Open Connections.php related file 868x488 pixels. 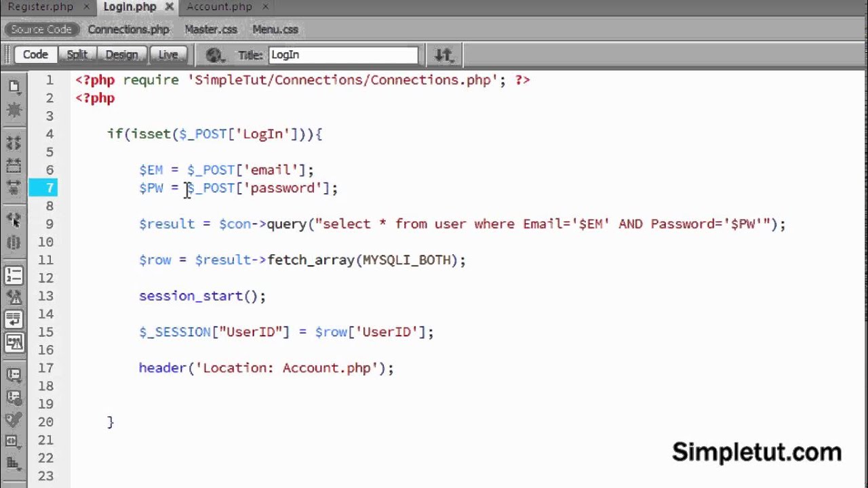tap(128, 29)
